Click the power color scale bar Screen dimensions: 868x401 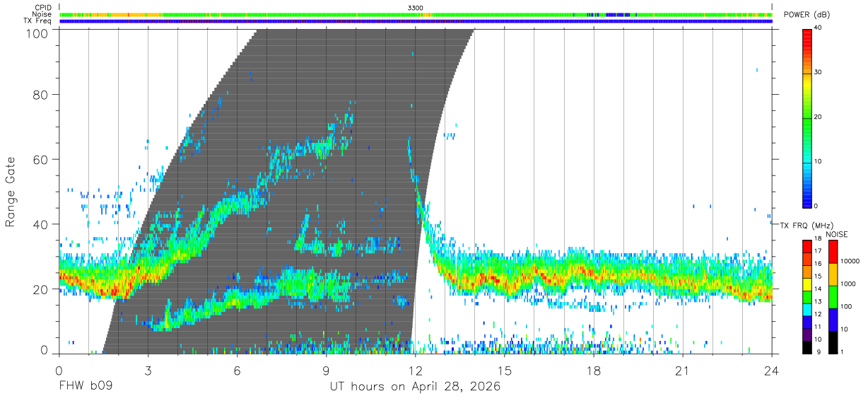click(807, 117)
